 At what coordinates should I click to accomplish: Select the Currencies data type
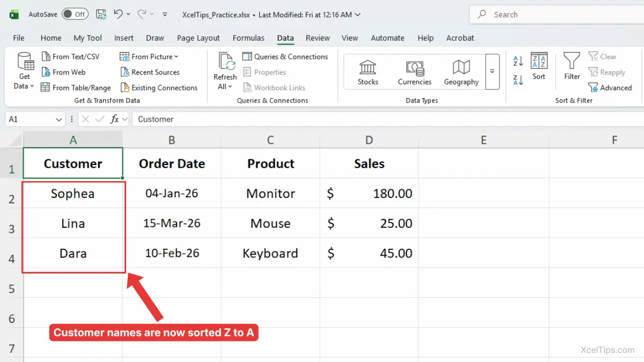[x=415, y=72]
